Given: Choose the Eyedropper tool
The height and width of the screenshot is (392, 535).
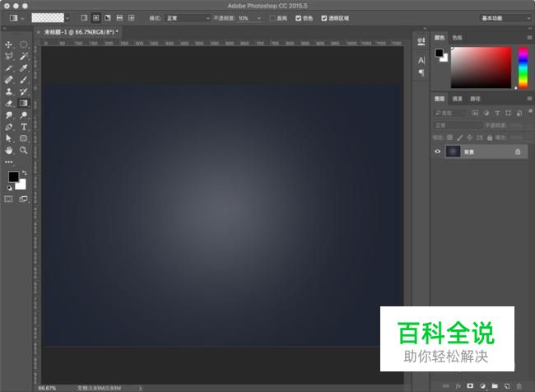Looking at the screenshot, I should pos(24,68).
